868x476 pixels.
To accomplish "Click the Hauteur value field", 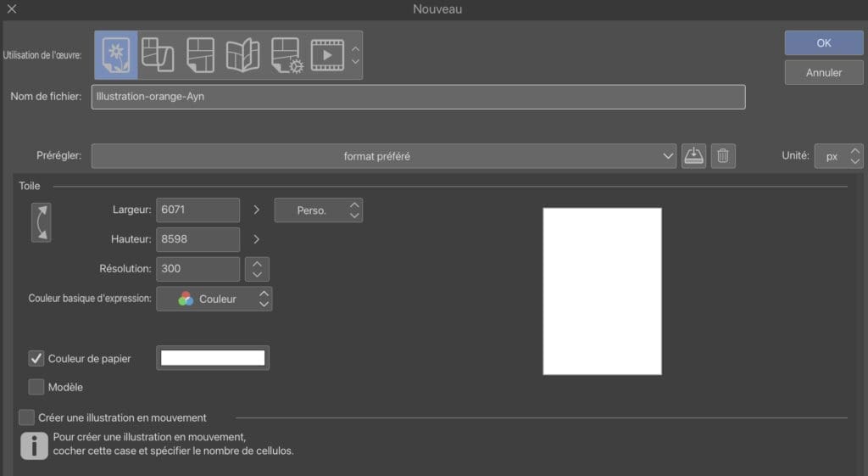I will tap(198, 238).
